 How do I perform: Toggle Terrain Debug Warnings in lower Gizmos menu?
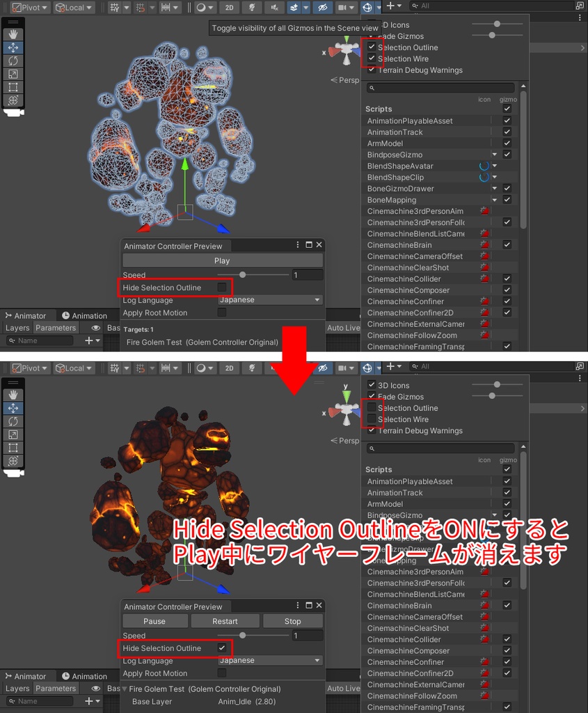pyautogui.click(x=372, y=430)
